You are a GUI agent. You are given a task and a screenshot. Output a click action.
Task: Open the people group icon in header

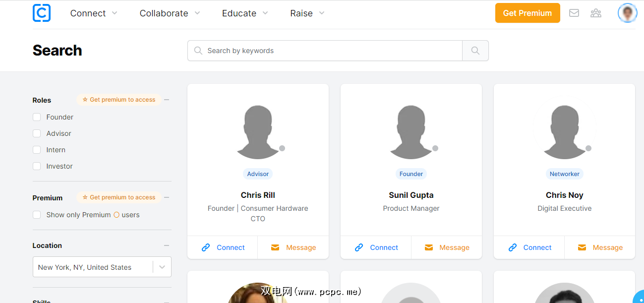(x=596, y=13)
